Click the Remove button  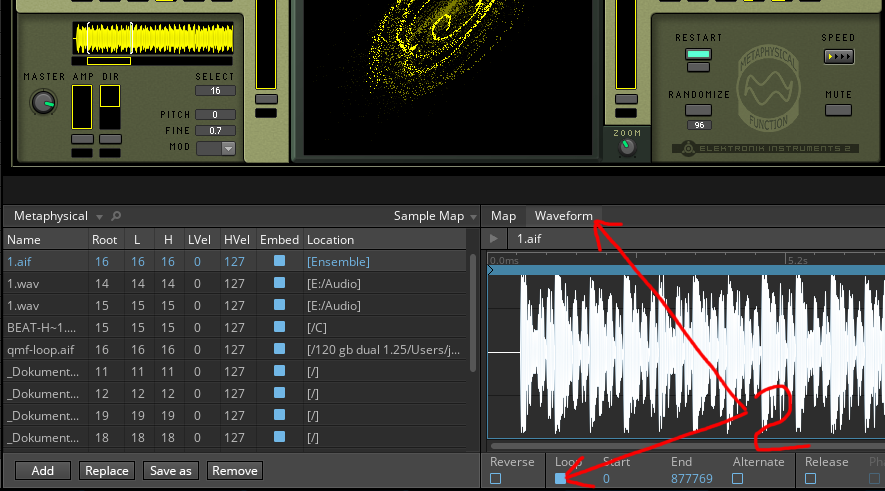tap(235, 471)
